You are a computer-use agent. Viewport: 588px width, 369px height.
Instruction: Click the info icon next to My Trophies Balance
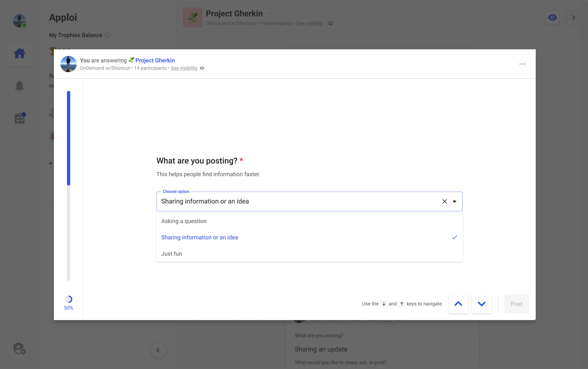[108, 35]
